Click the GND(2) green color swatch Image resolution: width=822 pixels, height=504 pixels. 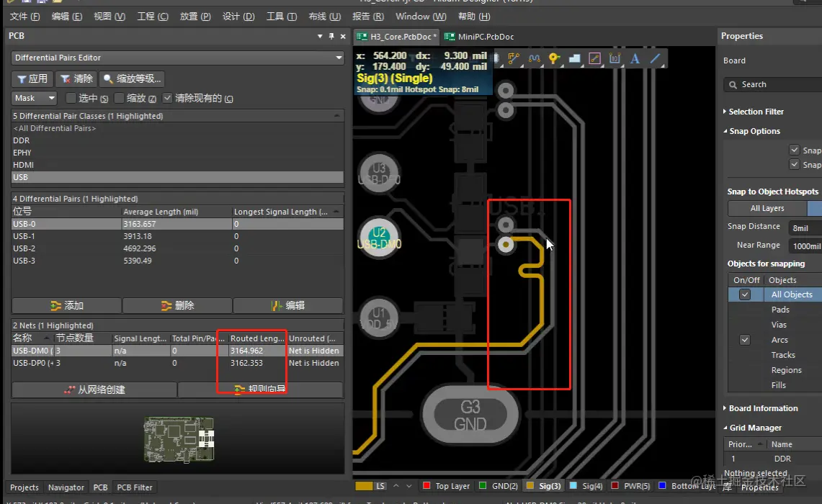(x=483, y=486)
